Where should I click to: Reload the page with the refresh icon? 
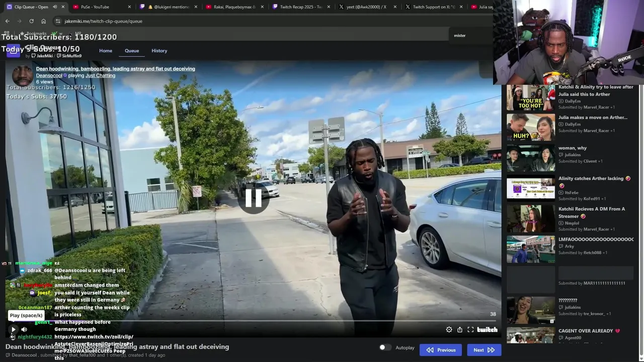pyautogui.click(x=31, y=21)
